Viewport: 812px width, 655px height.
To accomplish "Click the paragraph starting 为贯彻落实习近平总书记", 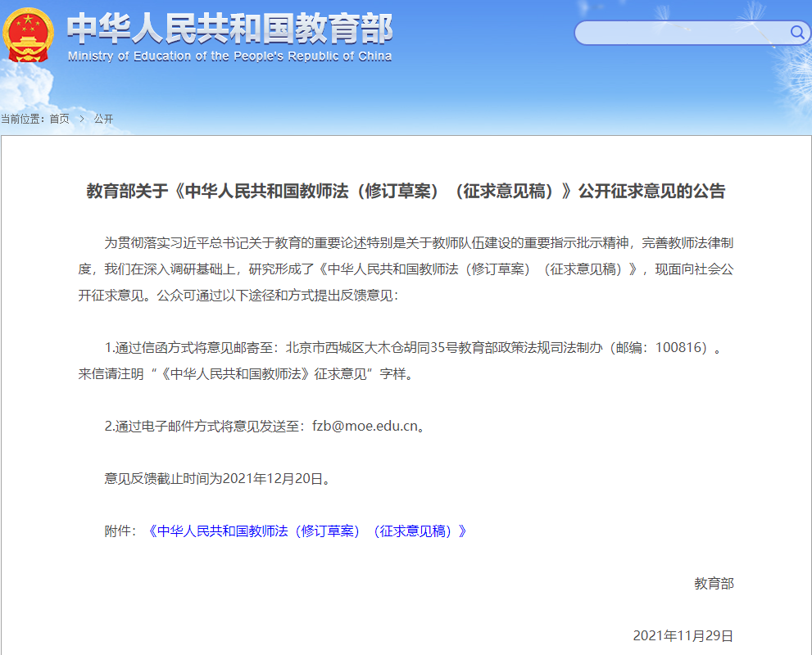I will tap(406, 269).
